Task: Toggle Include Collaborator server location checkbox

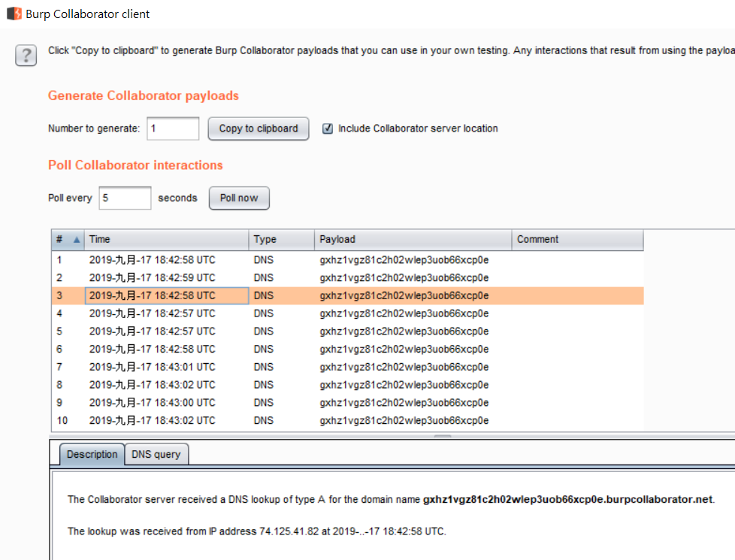Action: click(328, 129)
